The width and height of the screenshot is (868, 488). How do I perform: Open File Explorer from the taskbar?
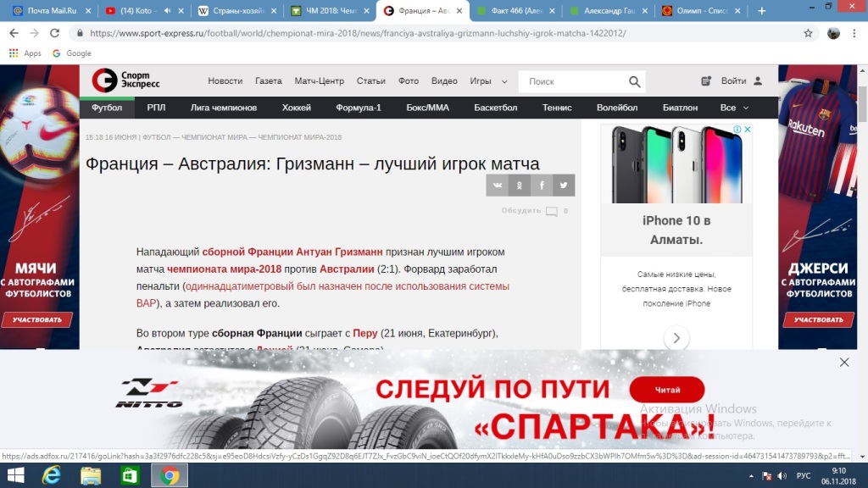(91, 475)
